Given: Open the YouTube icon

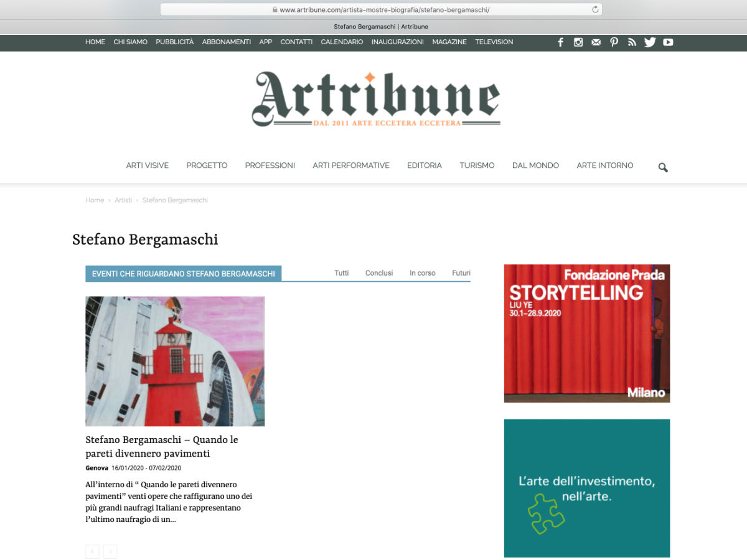Looking at the screenshot, I should [x=668, y=42].
